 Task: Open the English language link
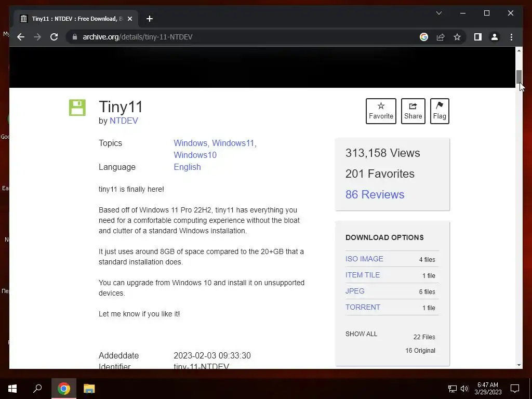pos(187,167)
